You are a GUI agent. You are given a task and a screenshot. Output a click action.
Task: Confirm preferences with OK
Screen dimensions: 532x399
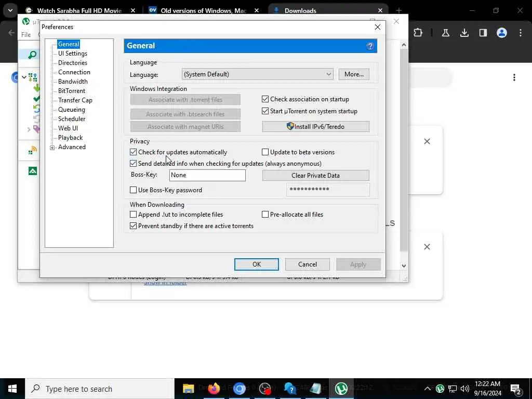(257, 264)
